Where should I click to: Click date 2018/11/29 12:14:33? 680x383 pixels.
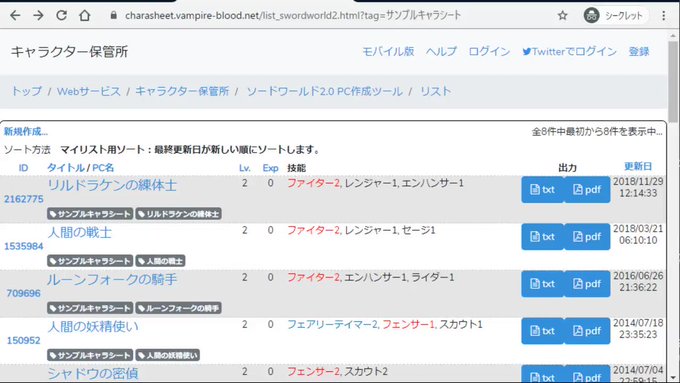(x=638, y=187)
